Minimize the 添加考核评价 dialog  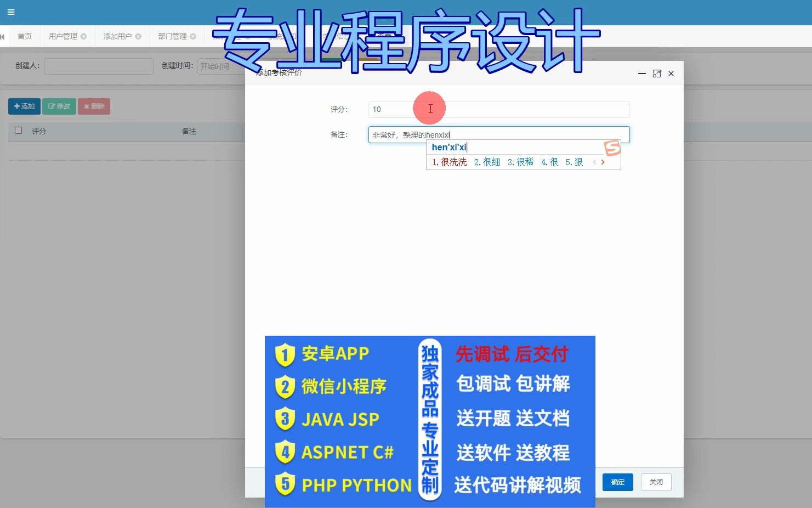[642, 74]
